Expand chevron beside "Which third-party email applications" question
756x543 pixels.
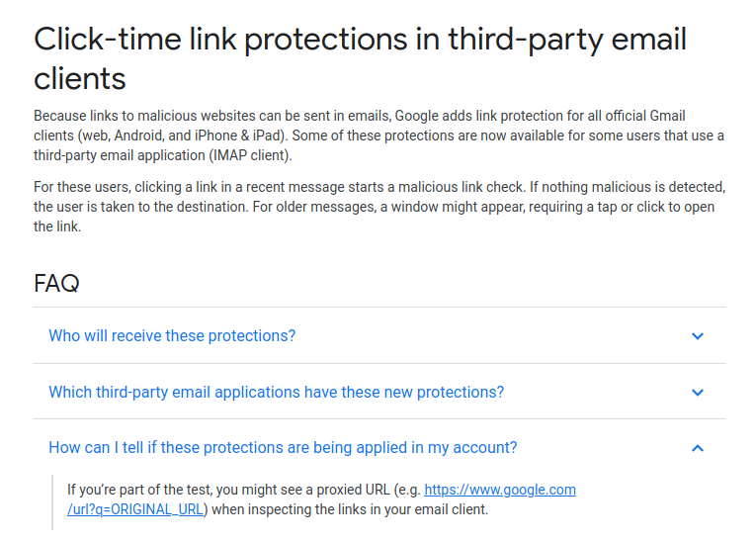698,393
